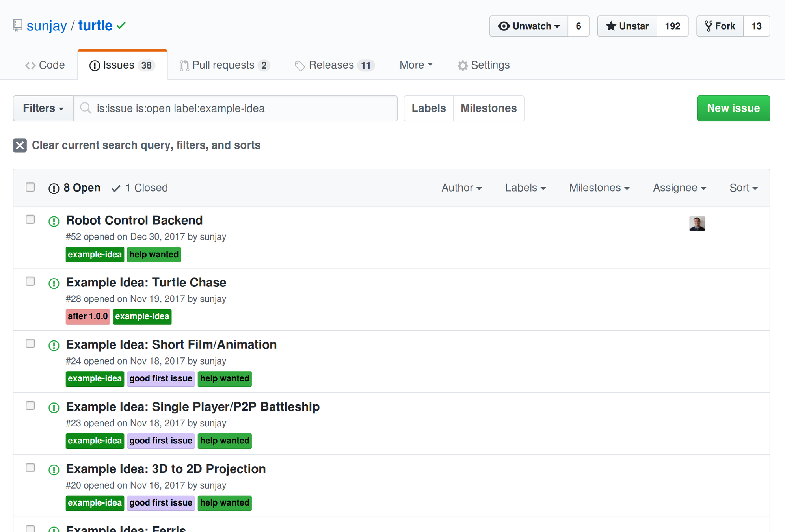Image resolution: width=785 pixels, height=532 pixels.
Task: Click the Unstar star button
Action: tap(627, 26)
